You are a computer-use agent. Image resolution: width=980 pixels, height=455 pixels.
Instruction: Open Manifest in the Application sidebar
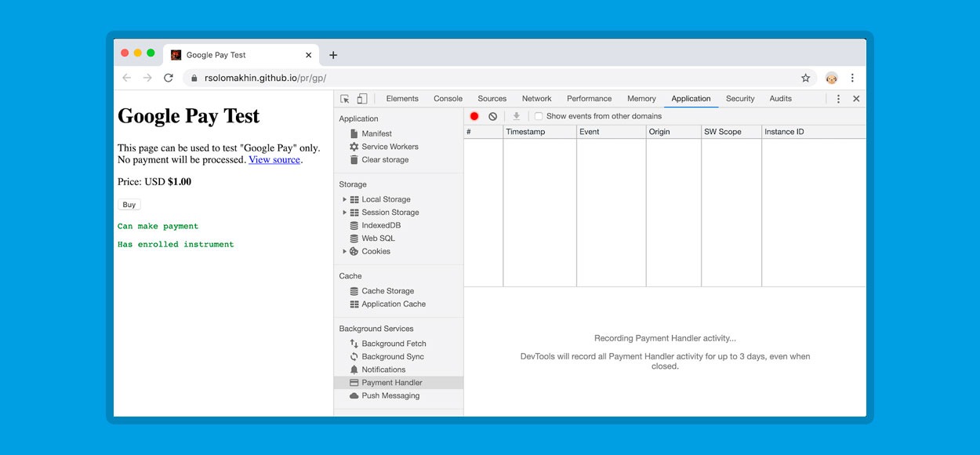(x=376, y=133)
